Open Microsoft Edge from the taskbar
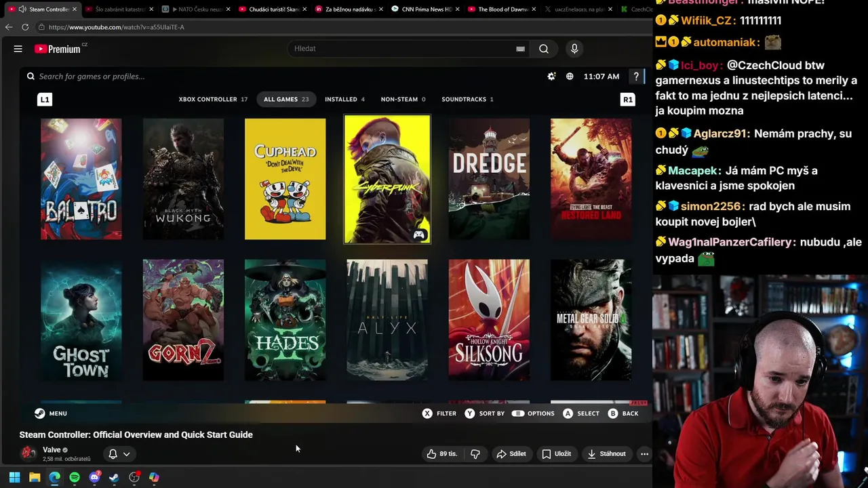868x488 pixels. pos(54,477)
